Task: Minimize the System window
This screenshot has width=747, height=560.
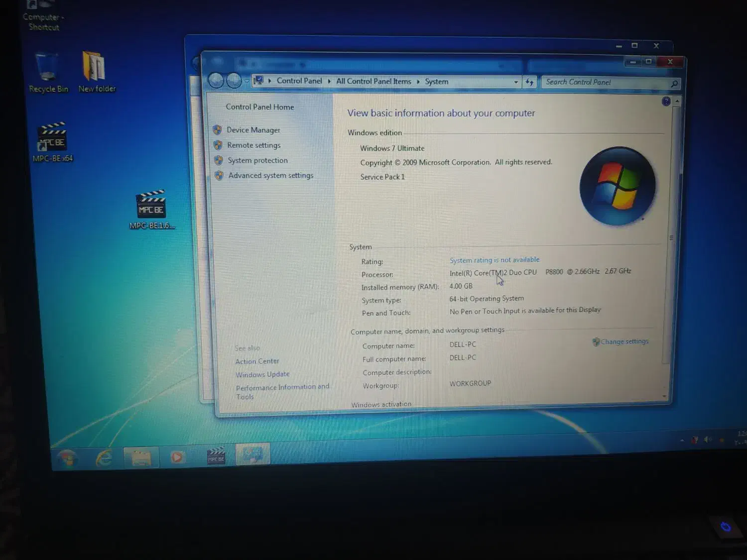Action: [633, 62]
